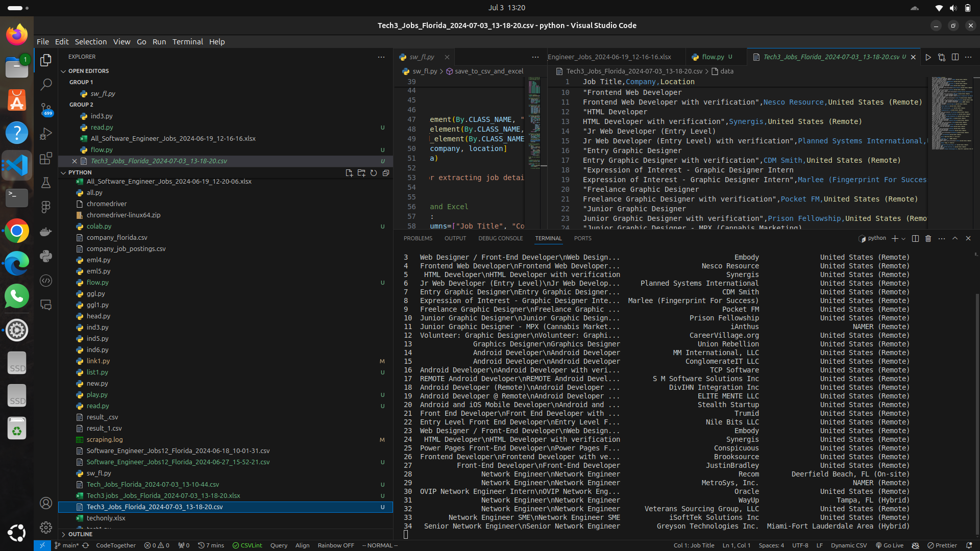
Task: Open Explorer views and more actions menu
Action: [x=381, y=57]
